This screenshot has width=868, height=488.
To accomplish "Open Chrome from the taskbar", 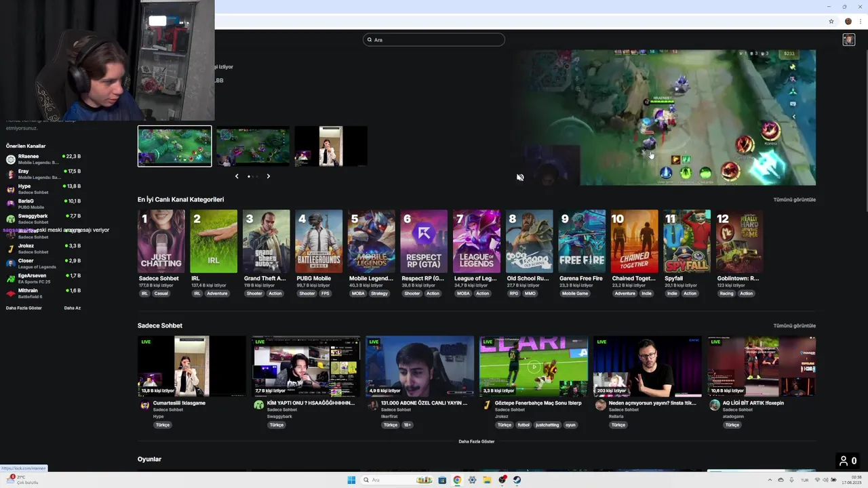I will click(x=457, y=480).
